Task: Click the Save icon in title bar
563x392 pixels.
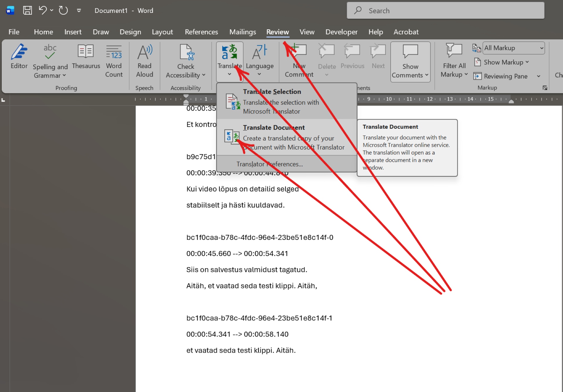Action: pyautogui.click(x=28, y=11)
